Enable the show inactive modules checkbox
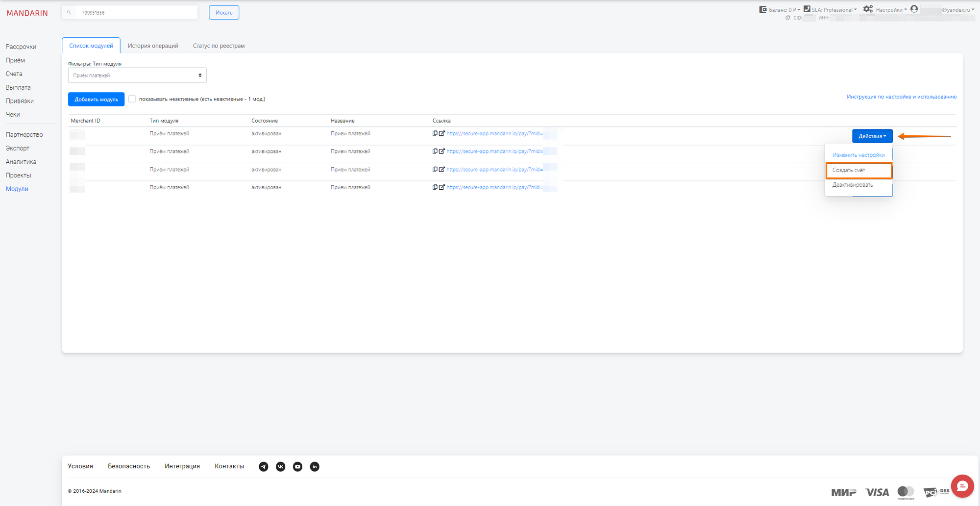This screenshot has height=506, width=980. pos(132,99)
